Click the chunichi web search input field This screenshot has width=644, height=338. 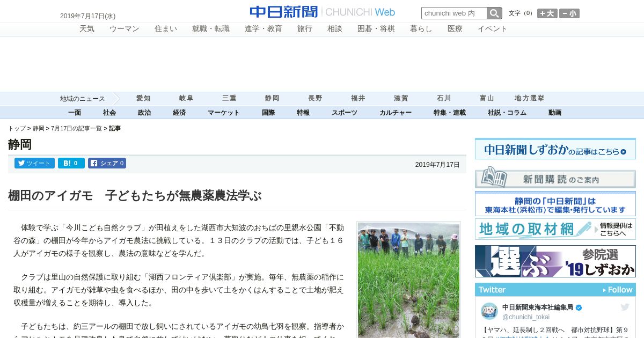tap(454, 13)
